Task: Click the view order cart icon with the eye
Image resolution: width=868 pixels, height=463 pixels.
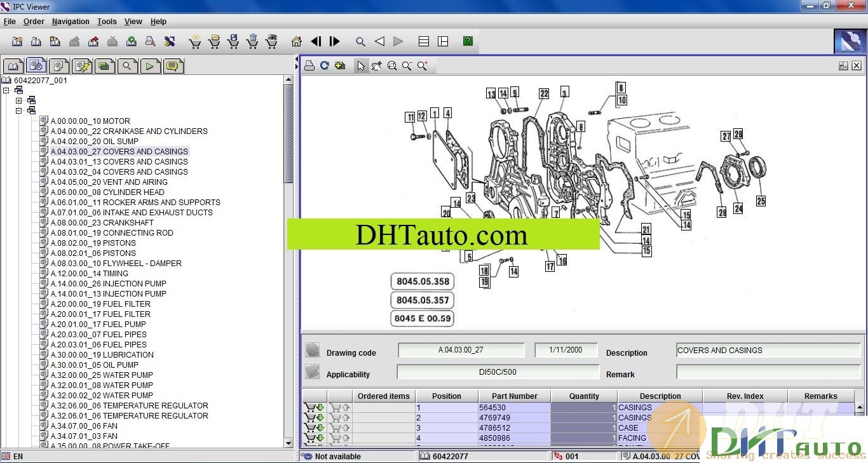Action: pos(271,42)
